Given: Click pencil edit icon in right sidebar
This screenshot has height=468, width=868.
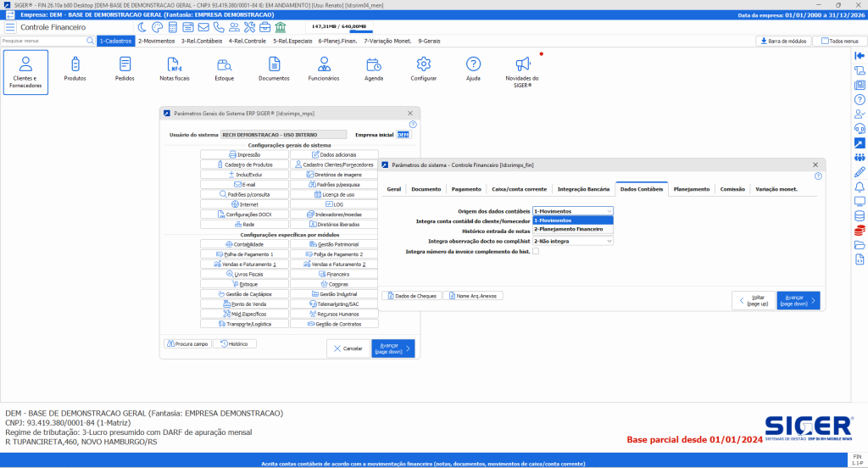Looking at the screenshot, I should [x=860, y=172].
